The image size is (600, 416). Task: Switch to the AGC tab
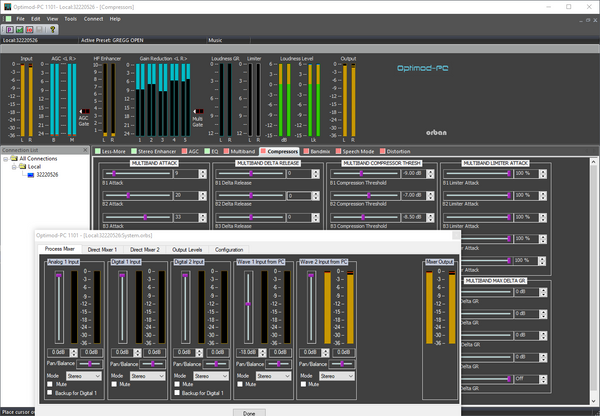[190, 151]
